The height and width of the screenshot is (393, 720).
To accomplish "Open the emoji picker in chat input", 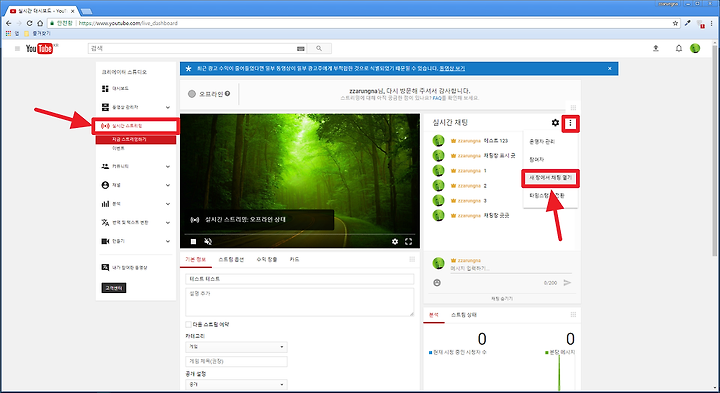I will 437,283.
